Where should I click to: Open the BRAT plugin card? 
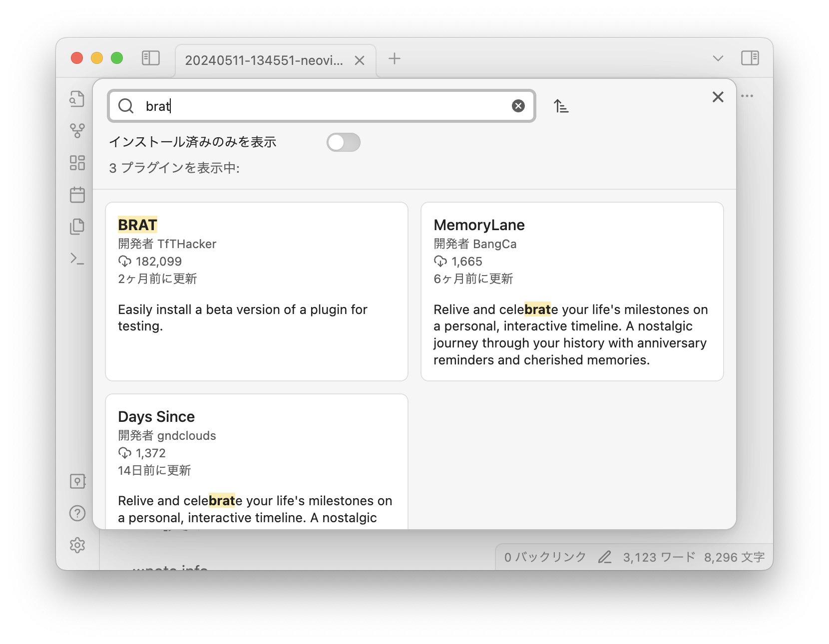pyautogui.click(x=257, y=292)
